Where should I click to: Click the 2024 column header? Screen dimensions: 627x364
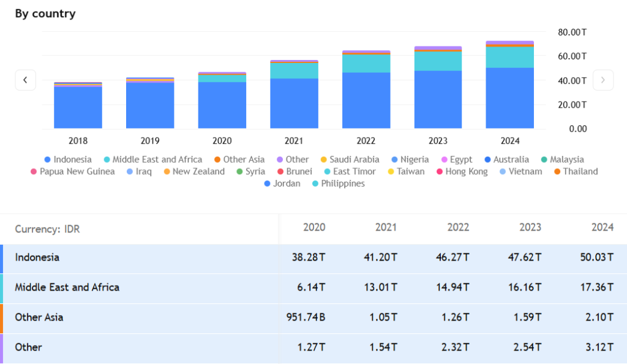click(602, 228)
